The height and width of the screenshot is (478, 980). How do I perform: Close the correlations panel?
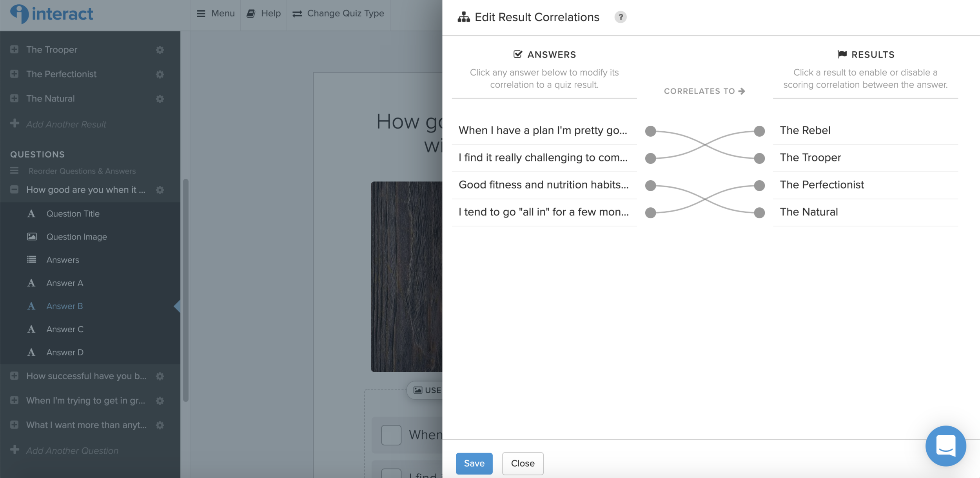(522, 463)
